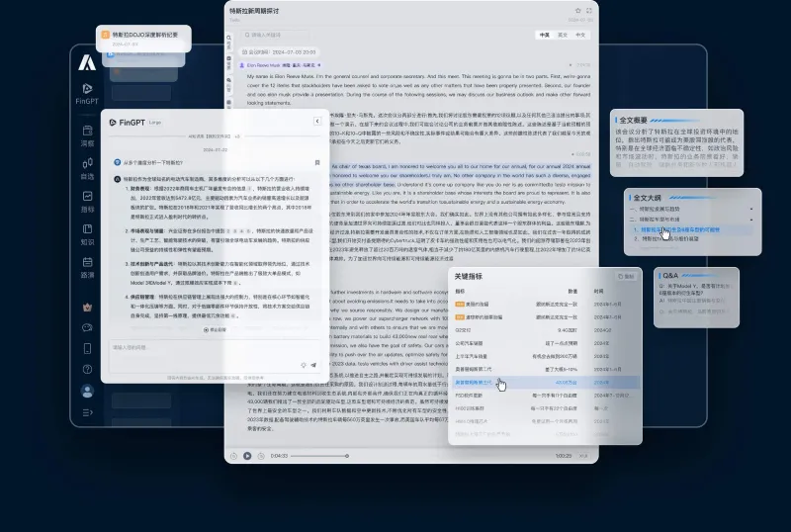Image resolution: width=791 pixels, height=532 pixels.
Task: Click the game controller icon in sidebar
Action: click(x=87, y=327)
